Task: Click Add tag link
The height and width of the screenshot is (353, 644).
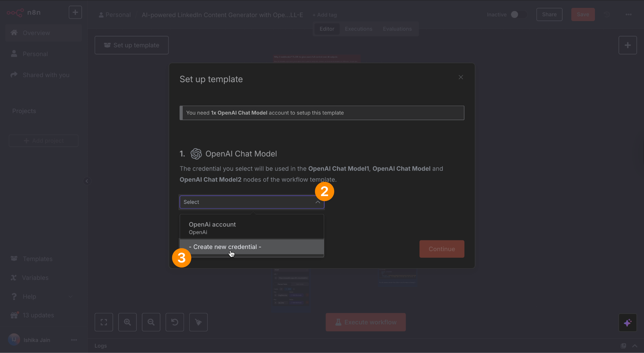Action: 325,15
